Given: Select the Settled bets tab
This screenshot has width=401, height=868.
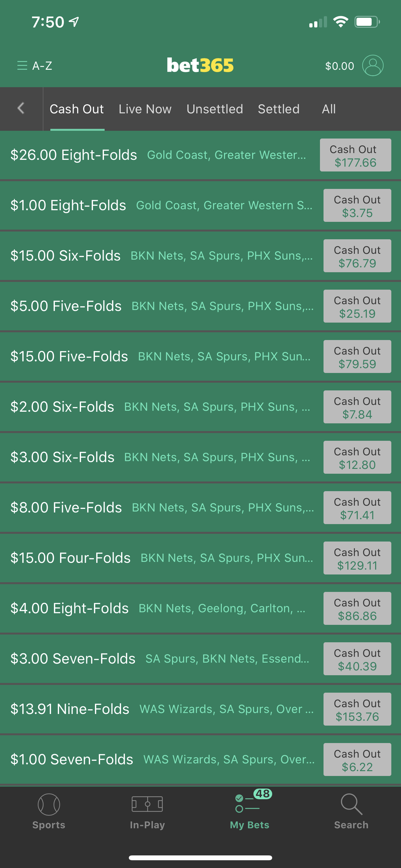Looking at the screenshot, I should (278, 109).
